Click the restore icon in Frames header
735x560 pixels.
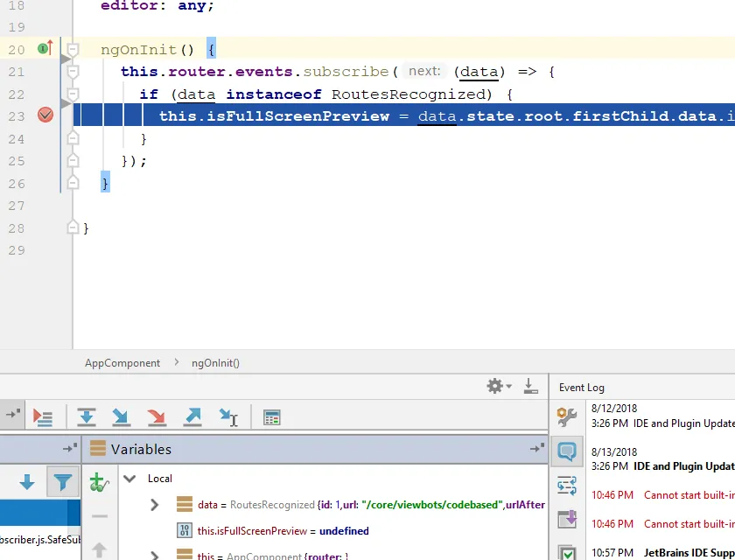[x=70, y=449]
